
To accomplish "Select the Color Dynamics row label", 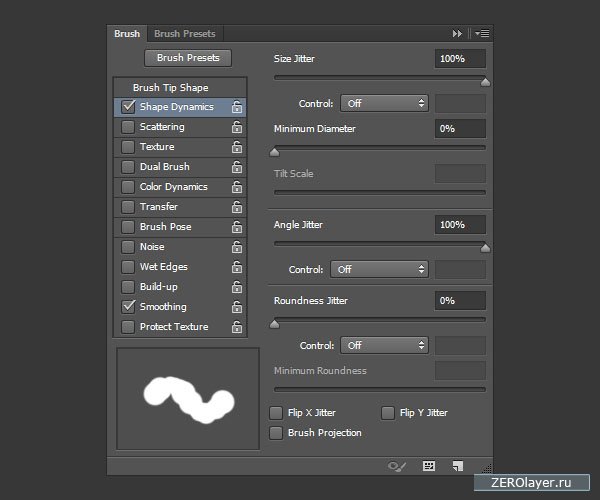I will tap(174, 187).
